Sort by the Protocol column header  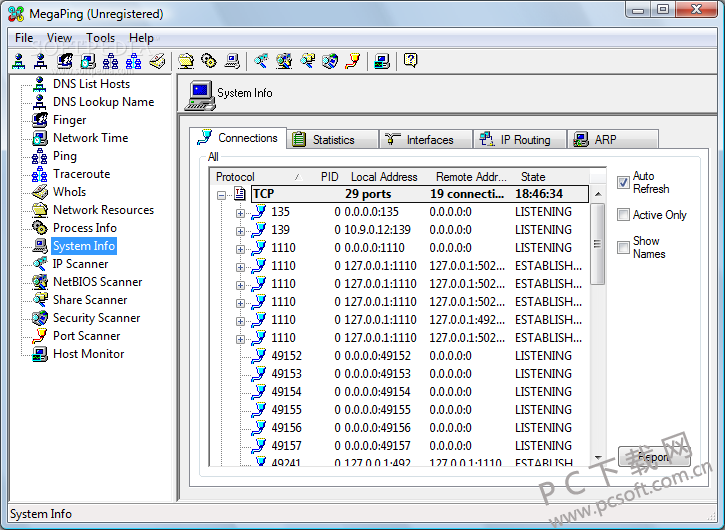[258, 177]
